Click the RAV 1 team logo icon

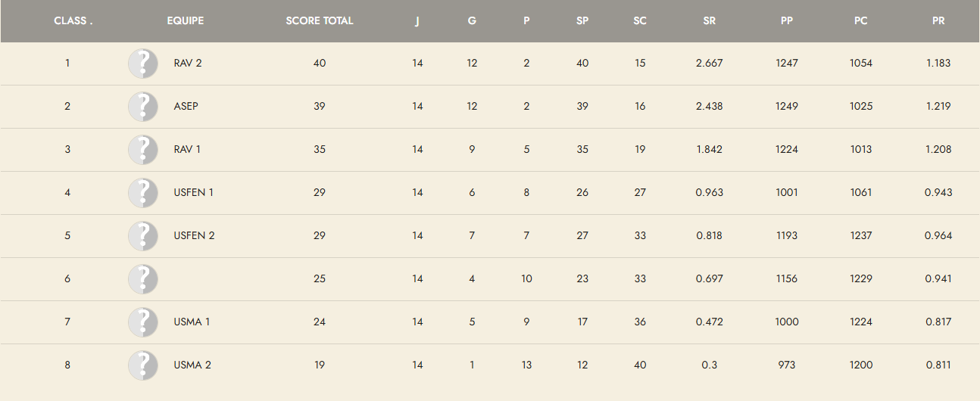(143, 150)
